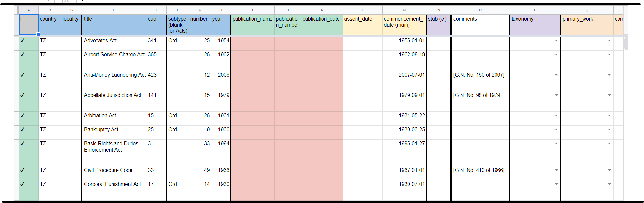This screenshot has height=203, width=644.
Task: Select the "[G.N. No. 160 of 2007]" comment cell
Action: click(479, 75)
